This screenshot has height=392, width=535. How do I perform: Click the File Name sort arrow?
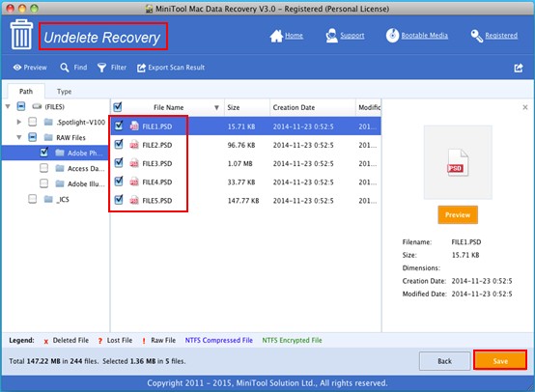tap(216, 108)
